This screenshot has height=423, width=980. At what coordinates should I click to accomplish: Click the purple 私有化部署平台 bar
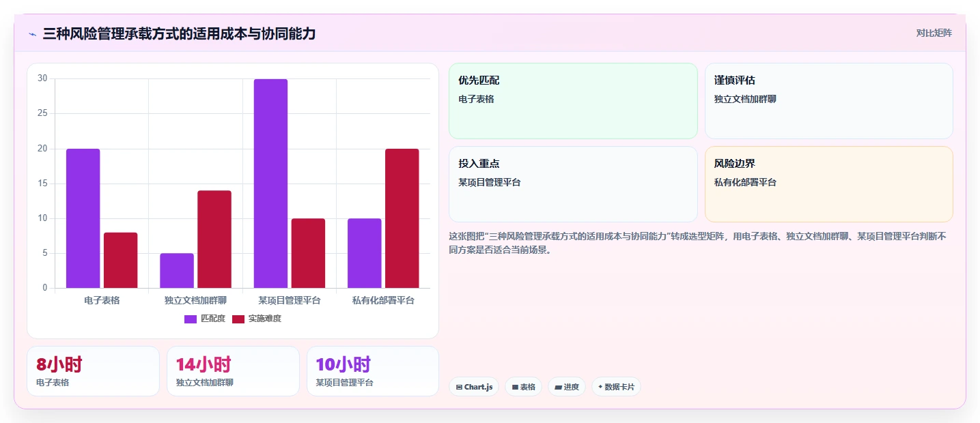click(365, 253)
